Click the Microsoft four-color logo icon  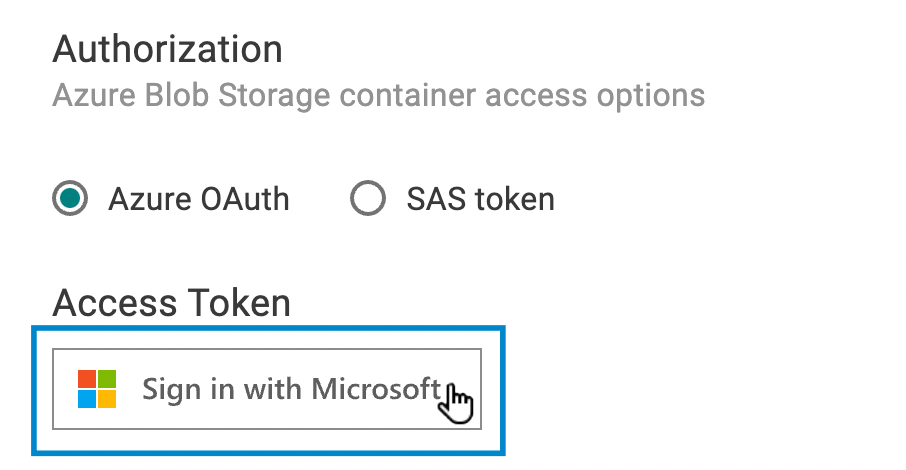tap(97, 389)
